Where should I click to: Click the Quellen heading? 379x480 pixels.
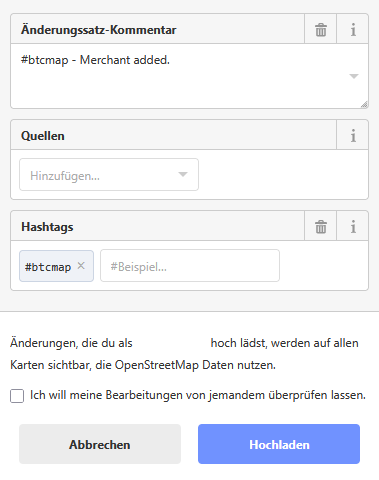pyautogui.click(x=43, y=136)
